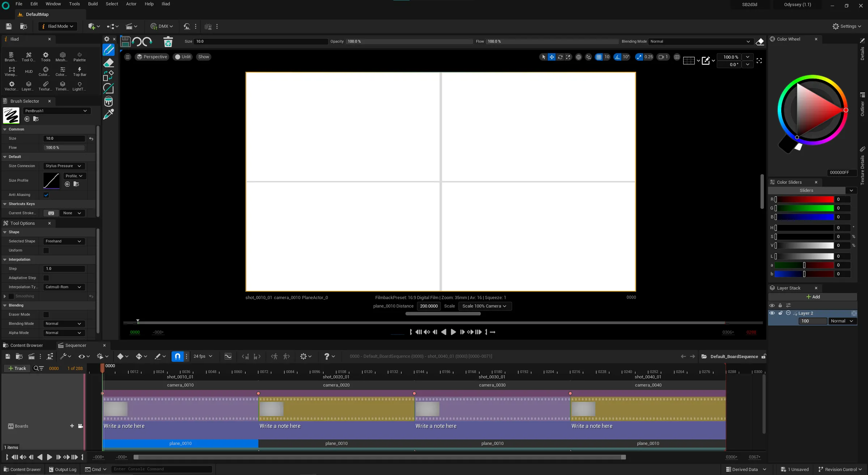Click the trash clear canvas icon
The image size is (868, 475).
click(168, 42)
